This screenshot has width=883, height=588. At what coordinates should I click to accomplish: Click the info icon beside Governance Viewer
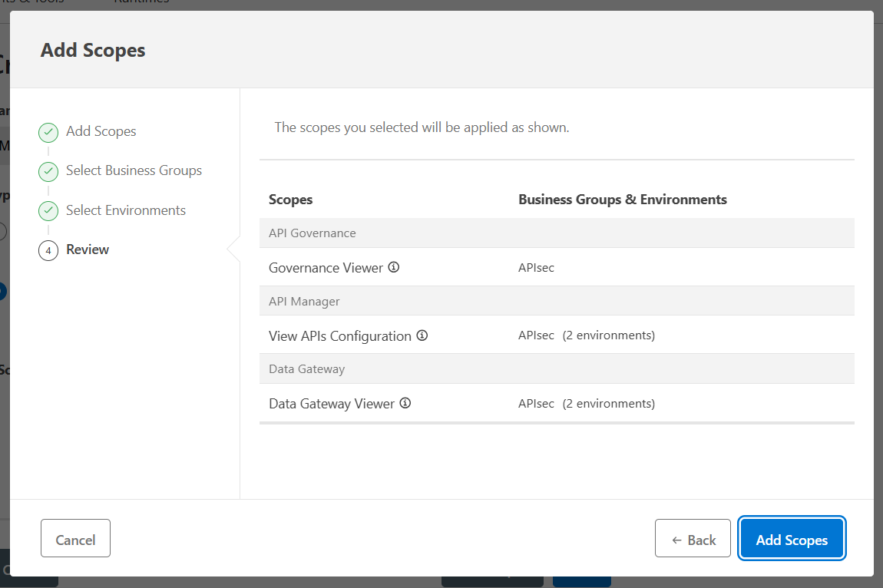(394, 267)
